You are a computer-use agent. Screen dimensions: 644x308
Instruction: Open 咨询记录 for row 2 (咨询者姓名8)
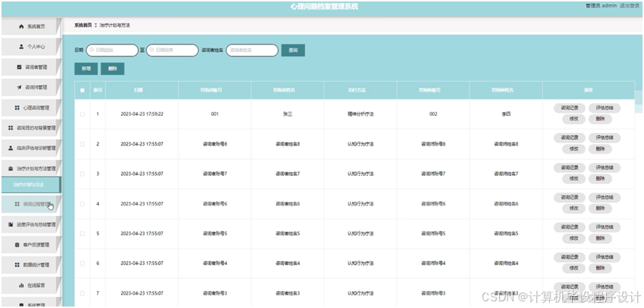[x=569, y=137]
